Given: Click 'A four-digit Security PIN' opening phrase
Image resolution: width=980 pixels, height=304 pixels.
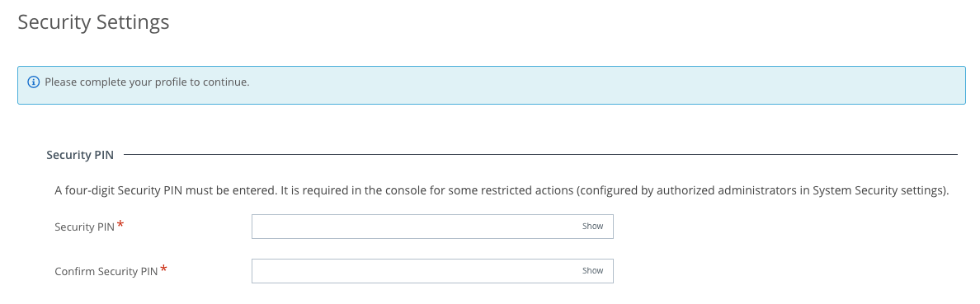Looking at the screenshot, I should (x=117, y=191).
